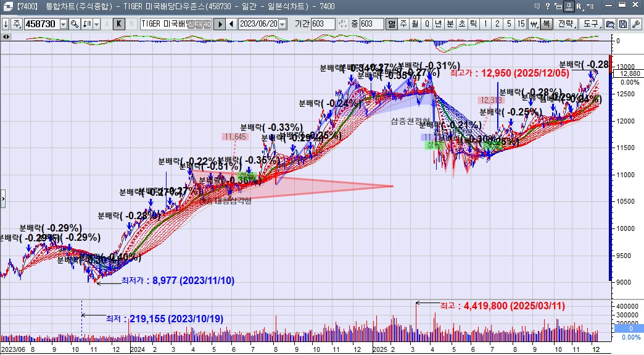Toggle the 복 adjusted-price button
The image size is (644, 355).
coord(546,24)
